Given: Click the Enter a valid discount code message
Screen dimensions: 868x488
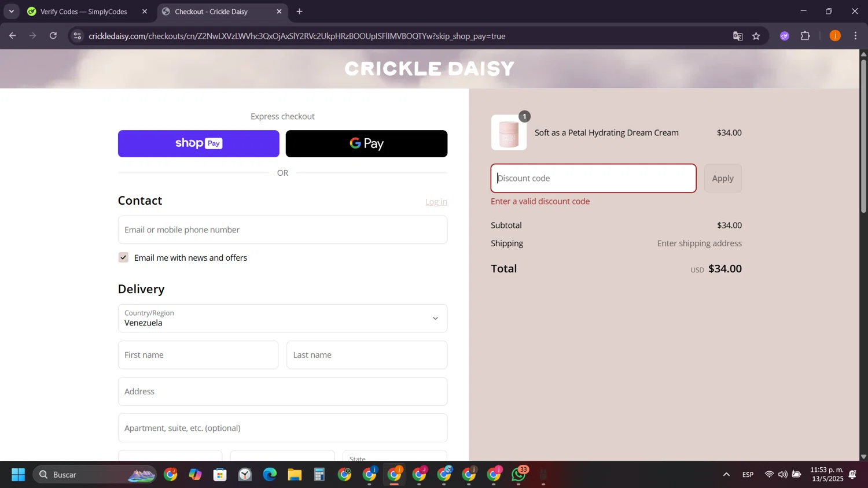Looking at the screenshot, I should [540, 201].
